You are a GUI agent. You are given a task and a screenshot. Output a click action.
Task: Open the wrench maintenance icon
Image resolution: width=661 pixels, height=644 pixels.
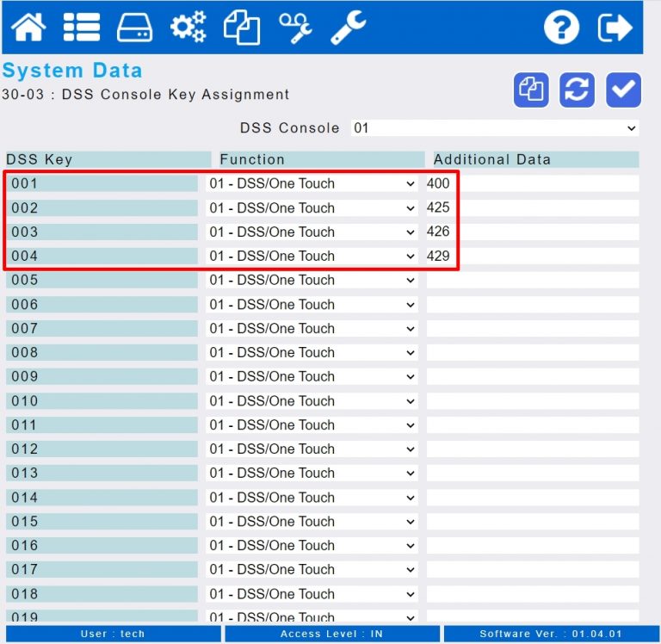coord(349,28)
